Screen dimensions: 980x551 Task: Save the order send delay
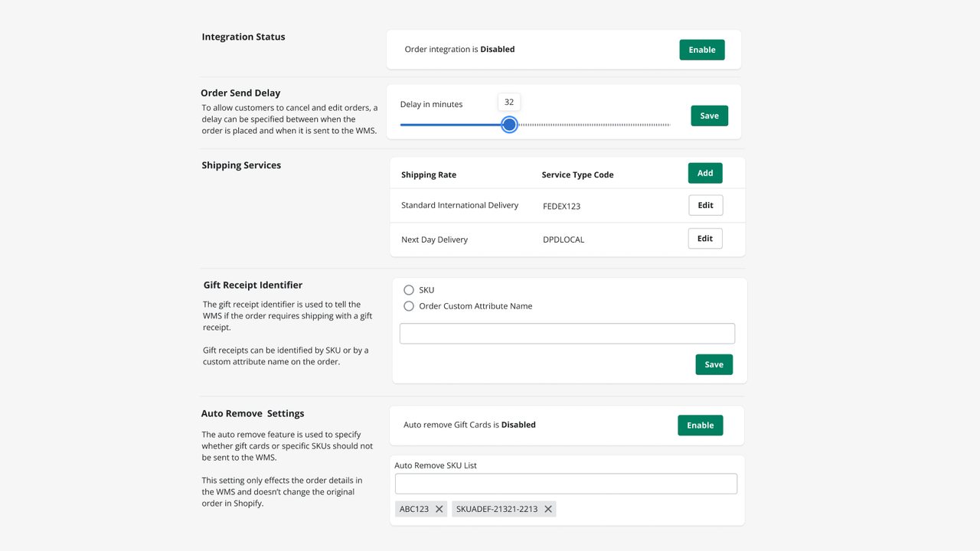pyautogui.click(x=709, y=115)
